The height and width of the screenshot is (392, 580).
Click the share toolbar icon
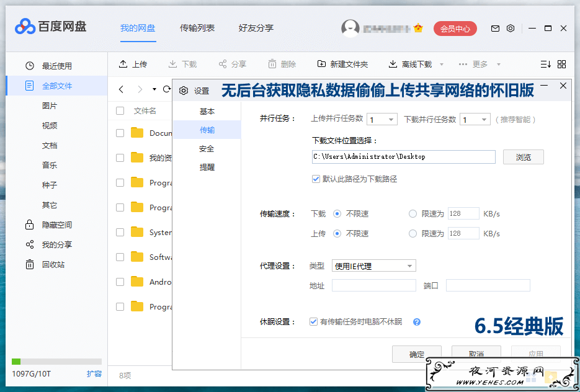coord(222,64)
